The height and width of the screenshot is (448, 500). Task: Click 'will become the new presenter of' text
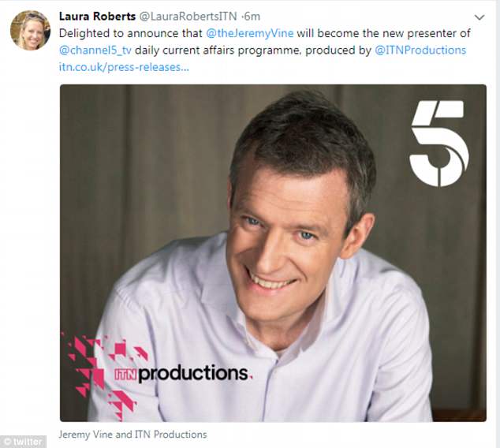point(383,33)
